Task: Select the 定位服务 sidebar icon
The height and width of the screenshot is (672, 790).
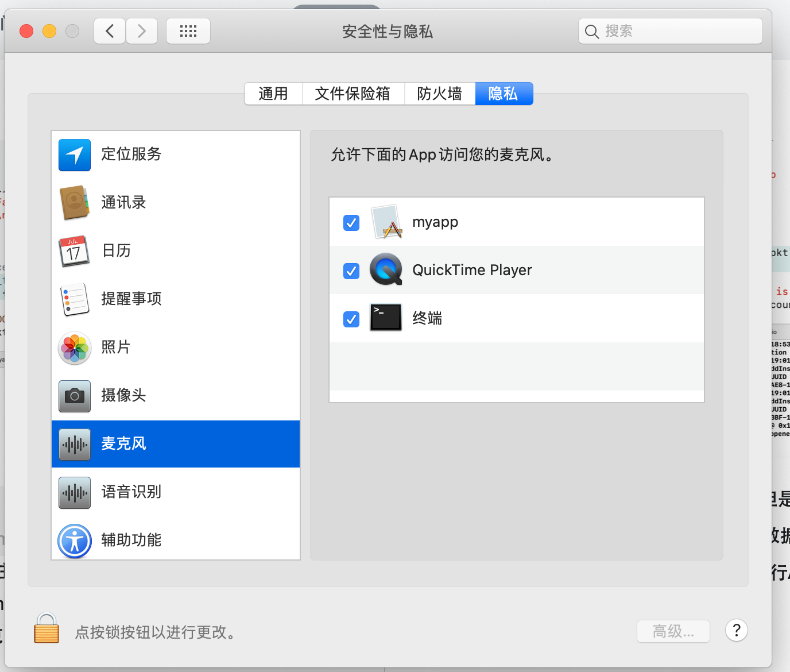Action: tap(74, 155)
